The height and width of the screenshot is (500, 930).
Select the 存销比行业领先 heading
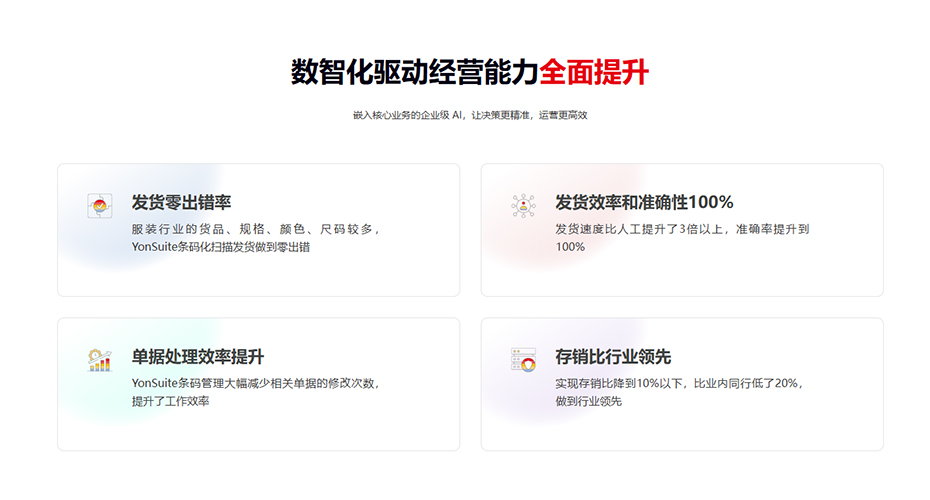point(613,357)
